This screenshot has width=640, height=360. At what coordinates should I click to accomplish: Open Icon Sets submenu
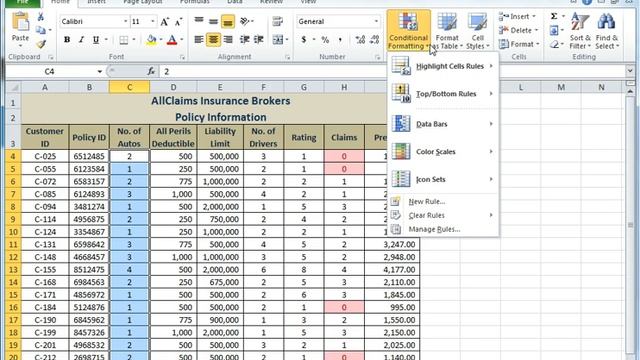(443, 179)
